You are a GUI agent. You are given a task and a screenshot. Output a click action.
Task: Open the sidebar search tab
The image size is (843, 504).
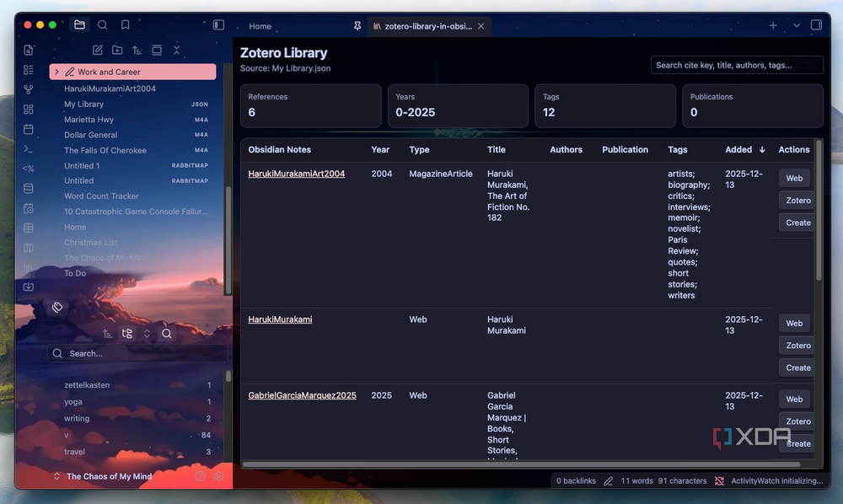coord(102,24)
